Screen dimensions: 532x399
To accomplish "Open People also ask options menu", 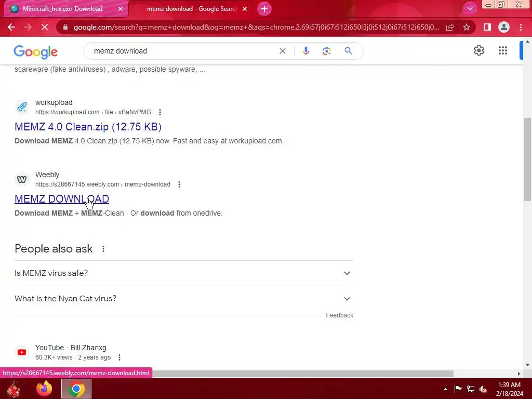I will (x=103, y=249).
